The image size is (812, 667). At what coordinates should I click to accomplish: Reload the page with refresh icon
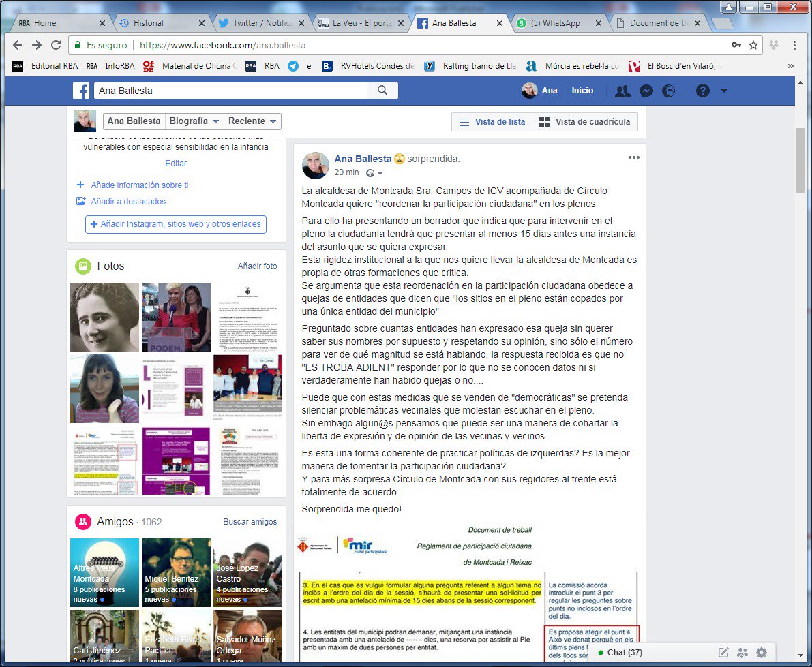coord(56,45)
